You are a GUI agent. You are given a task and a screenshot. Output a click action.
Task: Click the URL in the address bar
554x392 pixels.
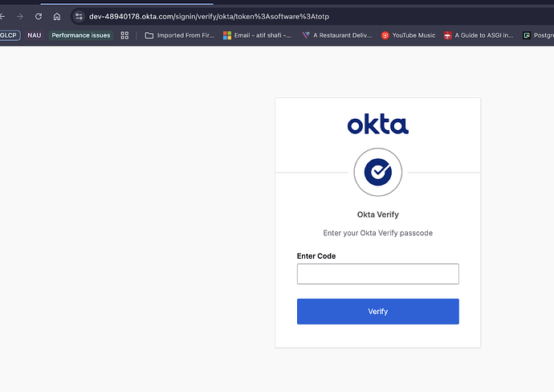[x=209, y=17]
